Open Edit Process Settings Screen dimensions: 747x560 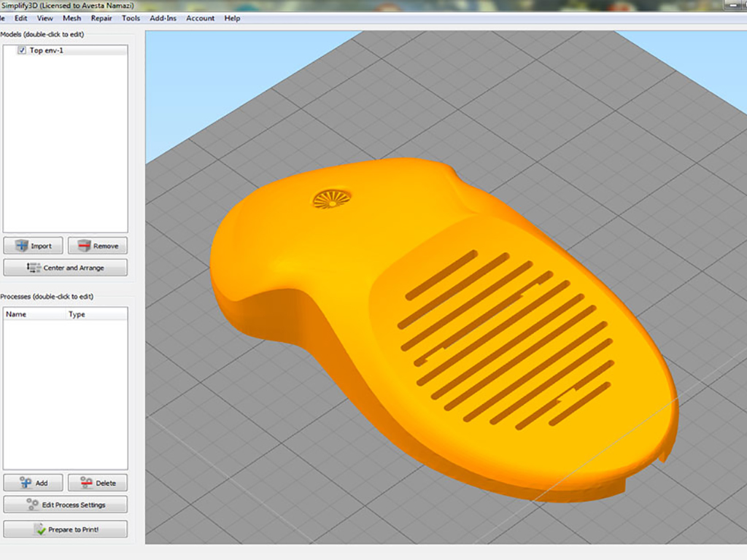(x=66, y=505)
